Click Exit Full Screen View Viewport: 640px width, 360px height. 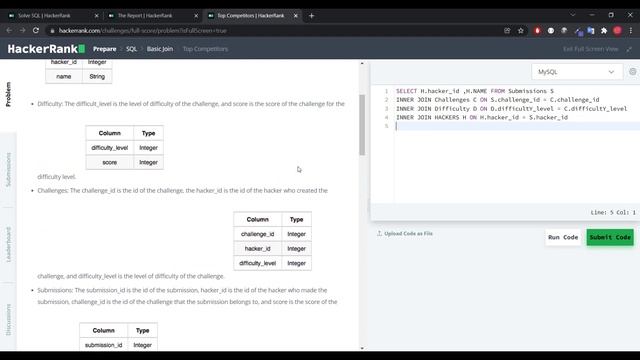click(591, 49)
